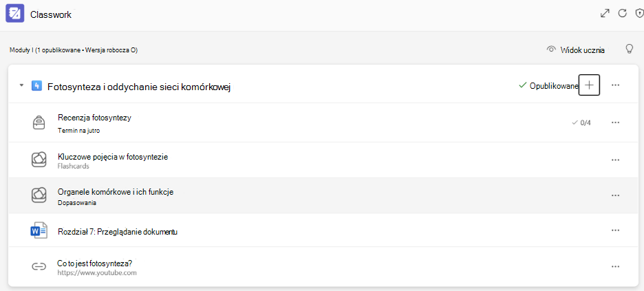Open more options for Recenzja fotosyntezy
644x291 pixels.
click(615, 122)
